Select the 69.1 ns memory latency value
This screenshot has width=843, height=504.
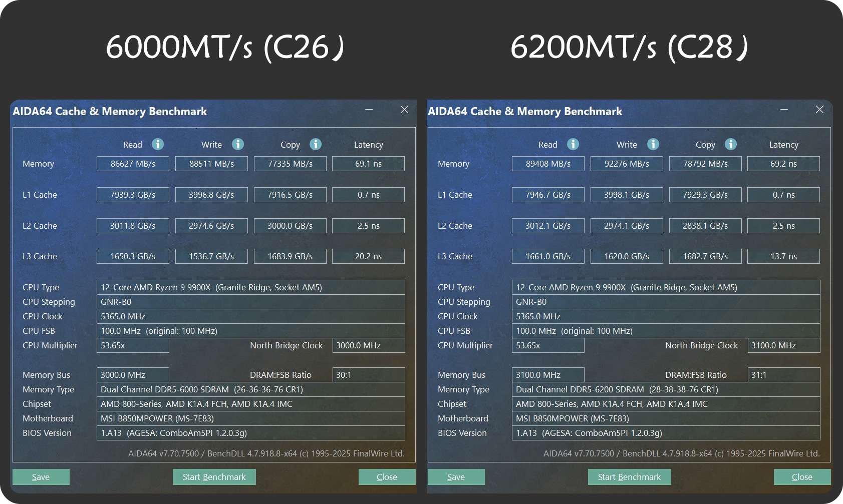click(x=368, y=164)
